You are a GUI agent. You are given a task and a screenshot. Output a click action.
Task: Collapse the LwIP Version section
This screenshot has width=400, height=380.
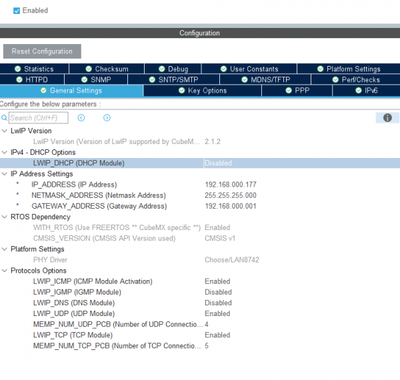[4, 131]
